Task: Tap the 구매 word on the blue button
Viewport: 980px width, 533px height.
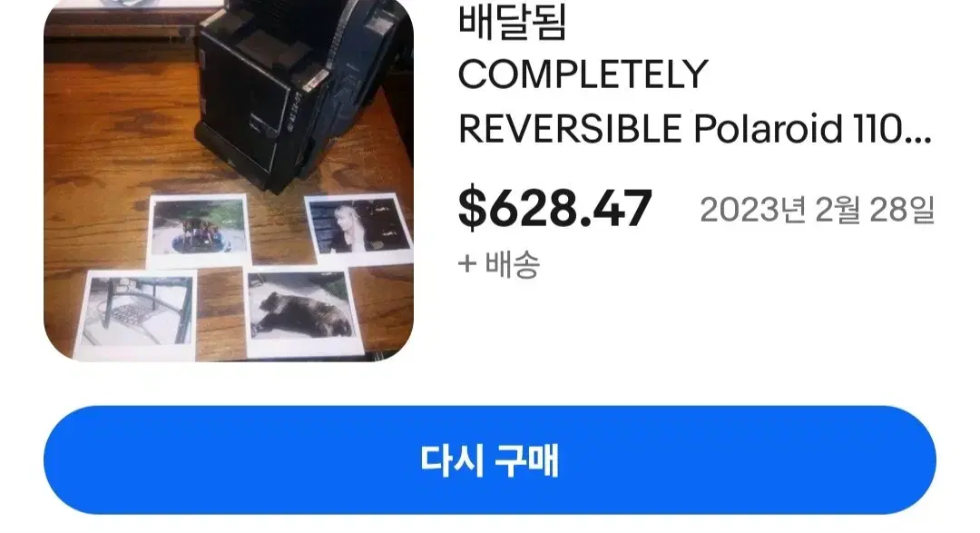Action: [526, 461]
